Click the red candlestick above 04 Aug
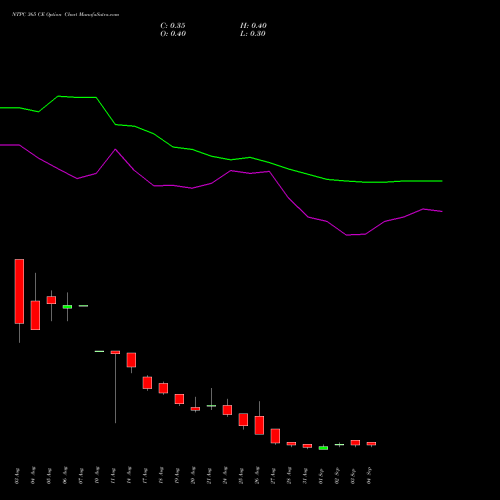 click(x=35, y=315)
